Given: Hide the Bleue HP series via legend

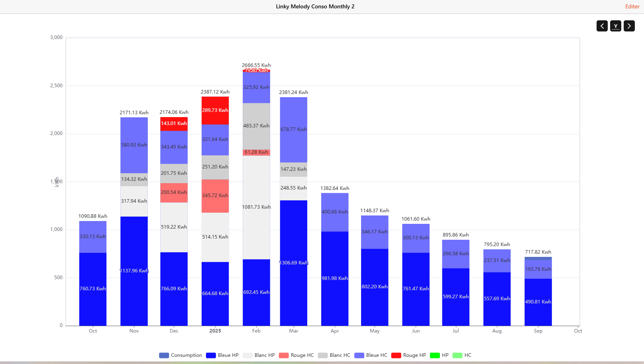Looking at the screenshot, I should [222, 355].
